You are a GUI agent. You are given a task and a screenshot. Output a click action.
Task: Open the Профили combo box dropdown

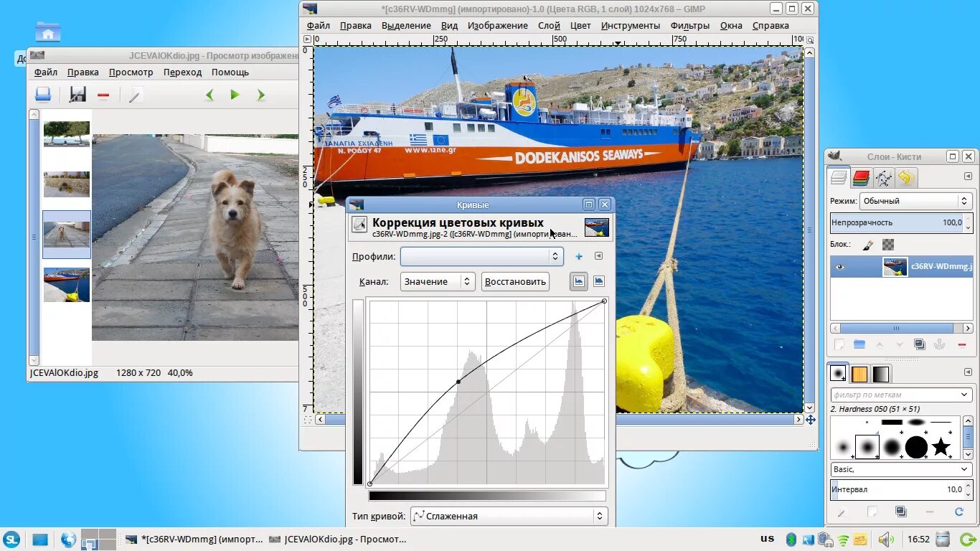[x=482, y=256]
